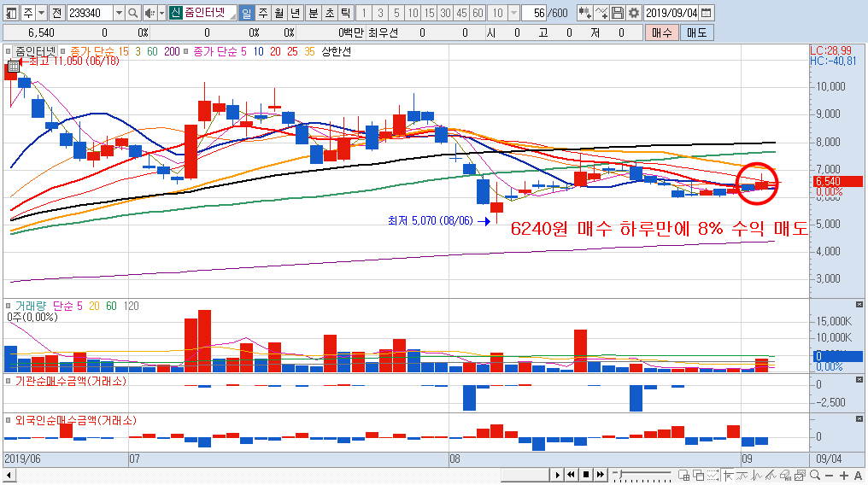Viewport: 868px width, 485px height.
Task: Click the overlapping windows icon at bottom
Action: [699, 475]
